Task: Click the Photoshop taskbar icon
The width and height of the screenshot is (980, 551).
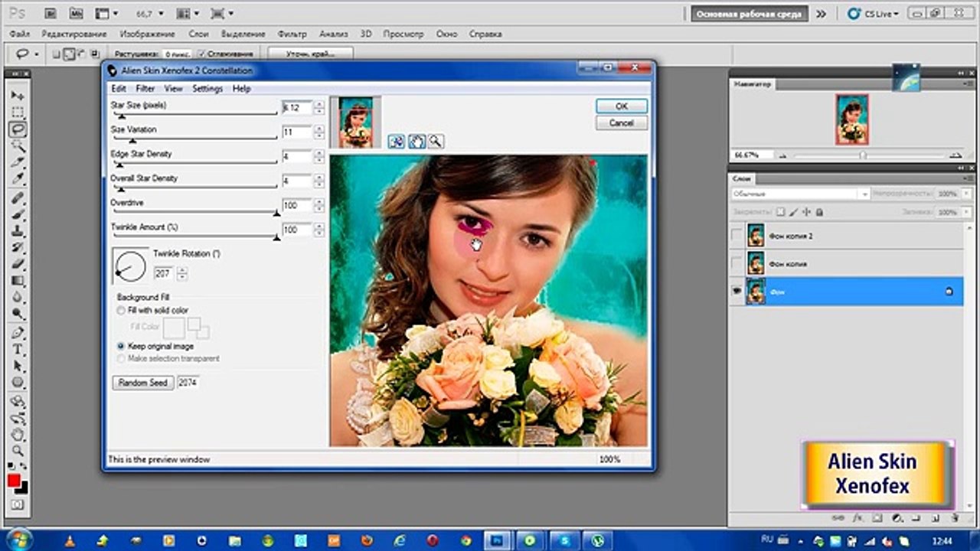Action: coord(497,539)
